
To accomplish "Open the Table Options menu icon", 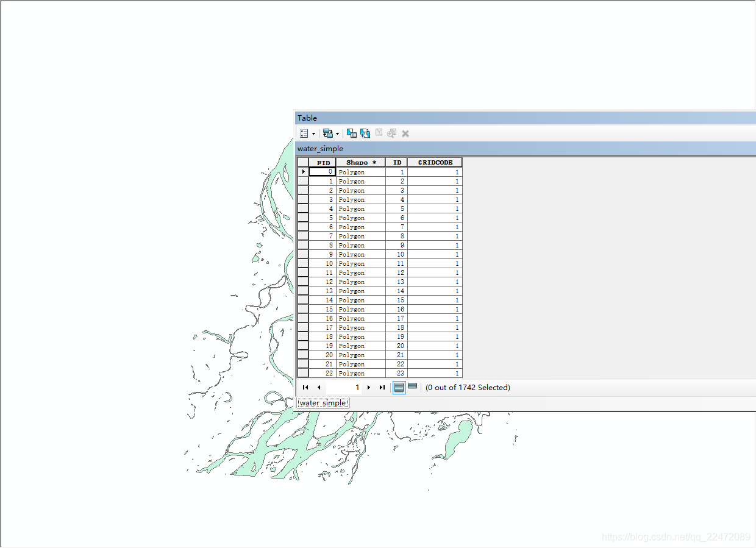I will [304, 133].
